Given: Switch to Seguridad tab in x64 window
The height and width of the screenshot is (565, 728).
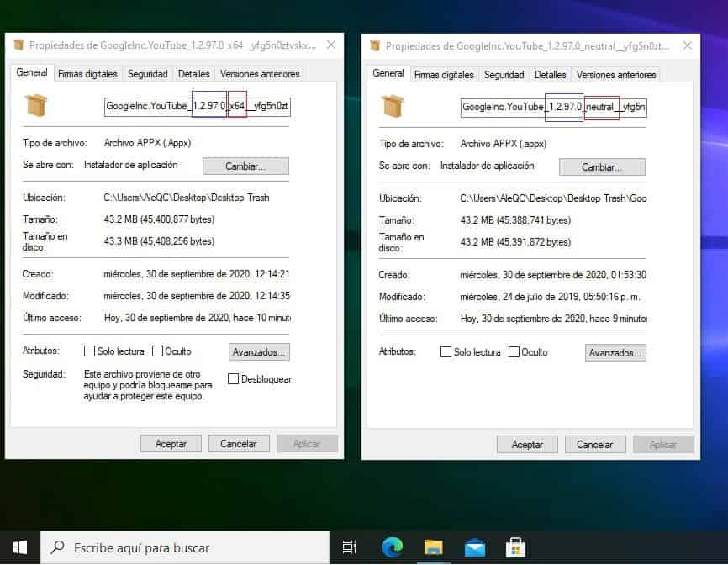Looking at the screenshot, I should pos(148,74).
